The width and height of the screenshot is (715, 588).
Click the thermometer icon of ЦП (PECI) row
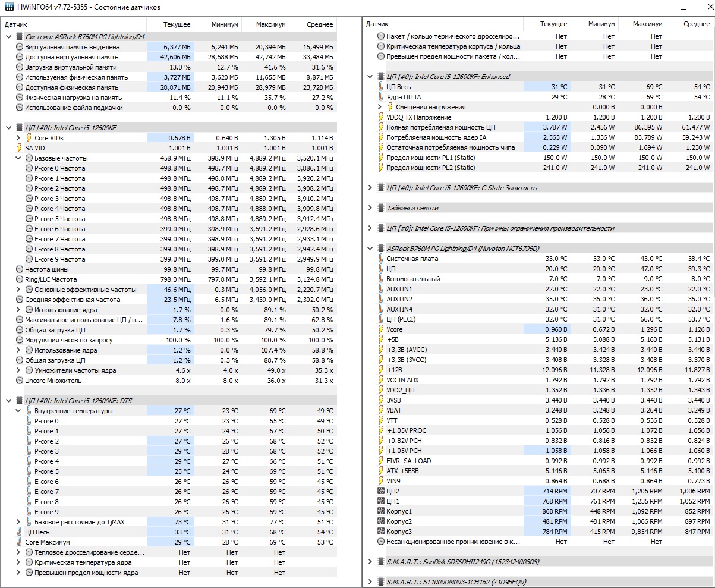[x=381, y=319]
